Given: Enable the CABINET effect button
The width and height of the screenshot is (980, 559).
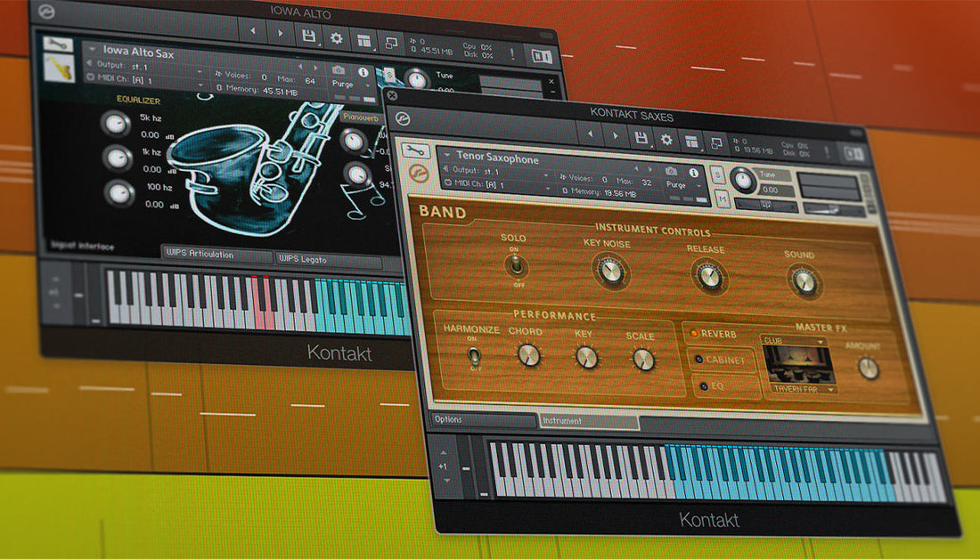Looking at the screenshot, I should pyautogui.click(x=720, y=360).
